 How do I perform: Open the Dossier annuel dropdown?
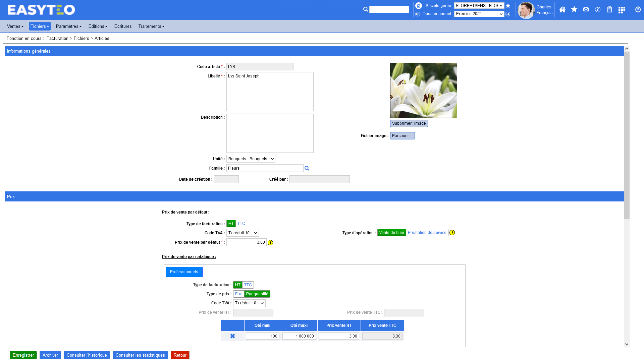[479, 14]
